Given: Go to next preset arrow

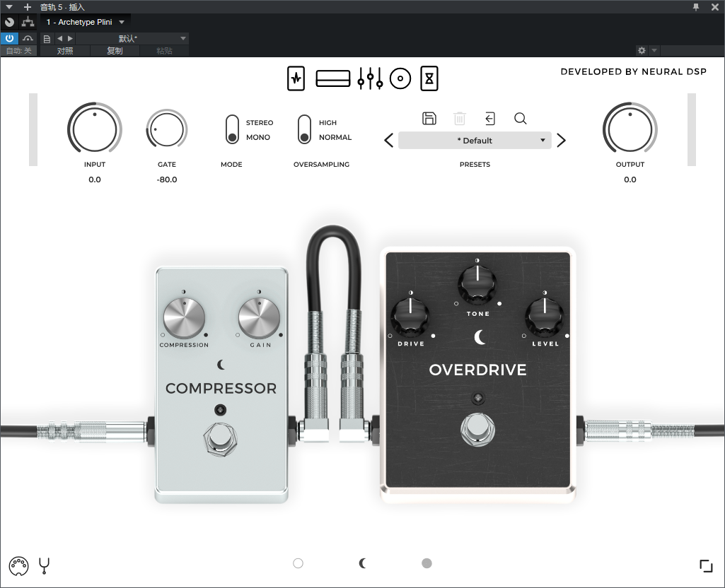Looking at the screenshot, I should click(562, 141).
